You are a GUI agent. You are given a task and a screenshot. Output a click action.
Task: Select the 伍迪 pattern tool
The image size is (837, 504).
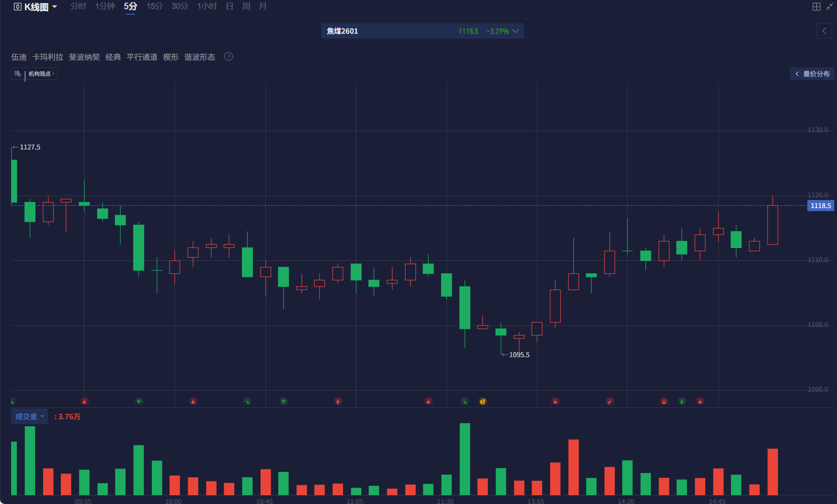coord(19,57)
